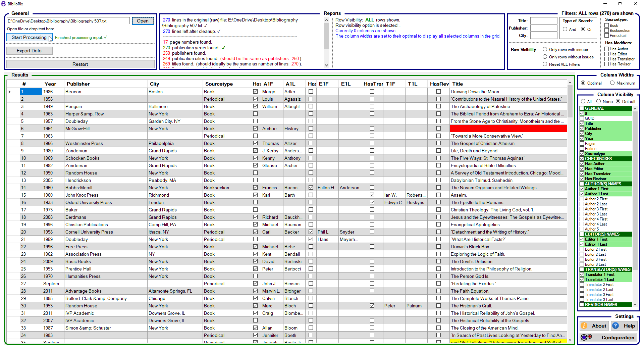The height and width of the screenshot is (349, 644).
Task: Click the results grid scroll-up arrow
Action: click(x=570, y=83)
